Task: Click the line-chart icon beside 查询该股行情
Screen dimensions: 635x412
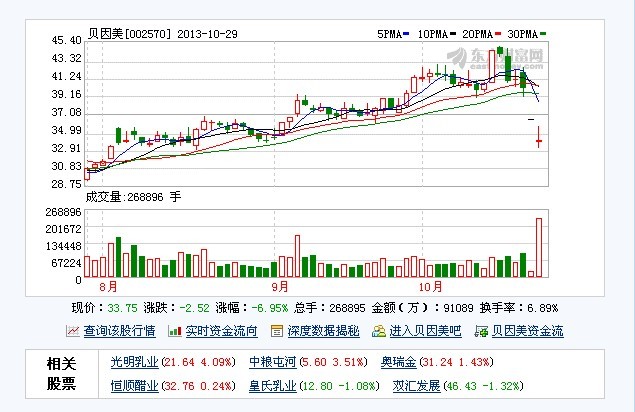Action: coord(72,331)
